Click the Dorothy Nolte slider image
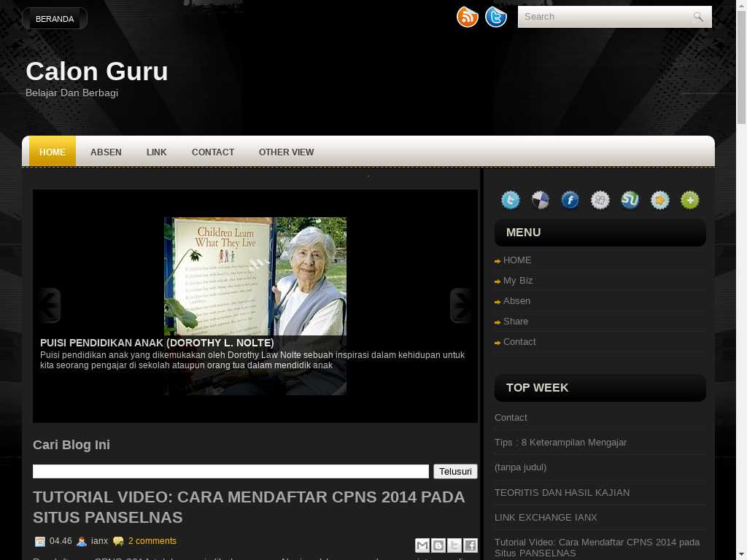The image size is (747, 560). (255, 277)
